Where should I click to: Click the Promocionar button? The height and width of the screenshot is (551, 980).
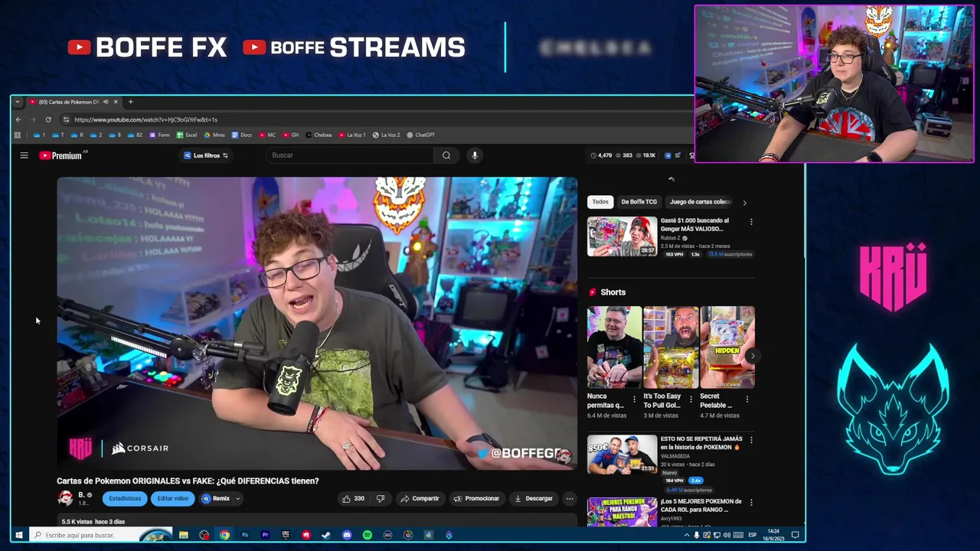click(476, 498)
